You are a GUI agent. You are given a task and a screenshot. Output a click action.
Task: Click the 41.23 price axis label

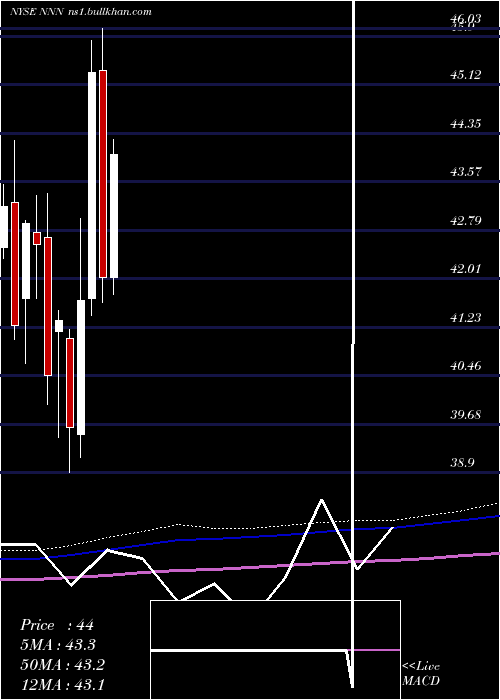(x=466, y=317)
